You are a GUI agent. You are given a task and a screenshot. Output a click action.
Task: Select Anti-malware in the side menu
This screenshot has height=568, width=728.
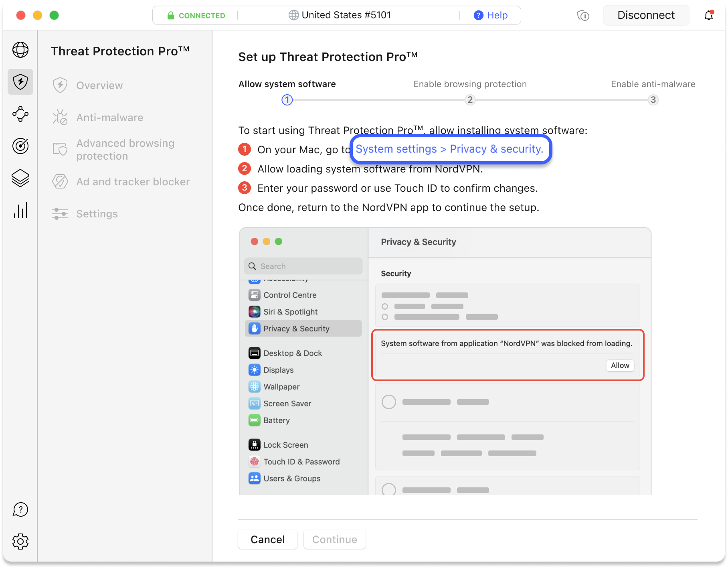tap(109, 118)
